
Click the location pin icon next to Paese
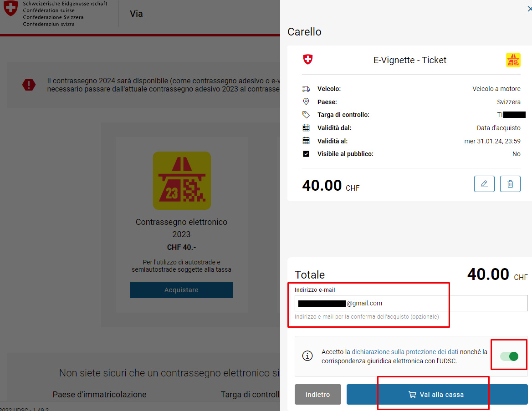click(306, 101)
